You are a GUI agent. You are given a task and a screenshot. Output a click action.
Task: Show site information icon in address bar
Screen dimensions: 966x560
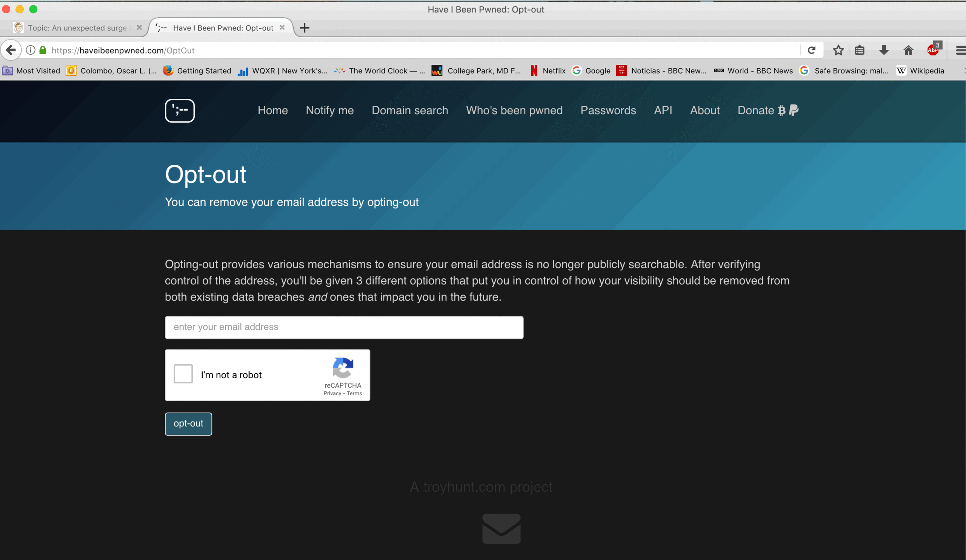[31, 50]
